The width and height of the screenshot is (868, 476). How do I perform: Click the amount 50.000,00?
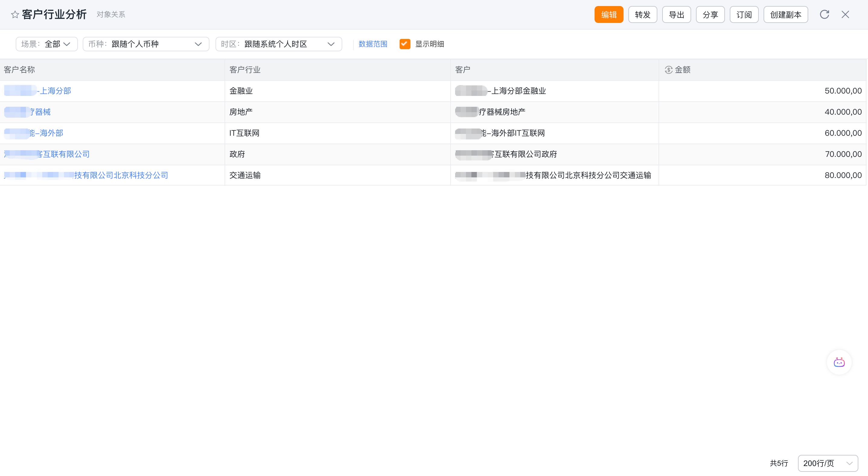tap(843, 91)
